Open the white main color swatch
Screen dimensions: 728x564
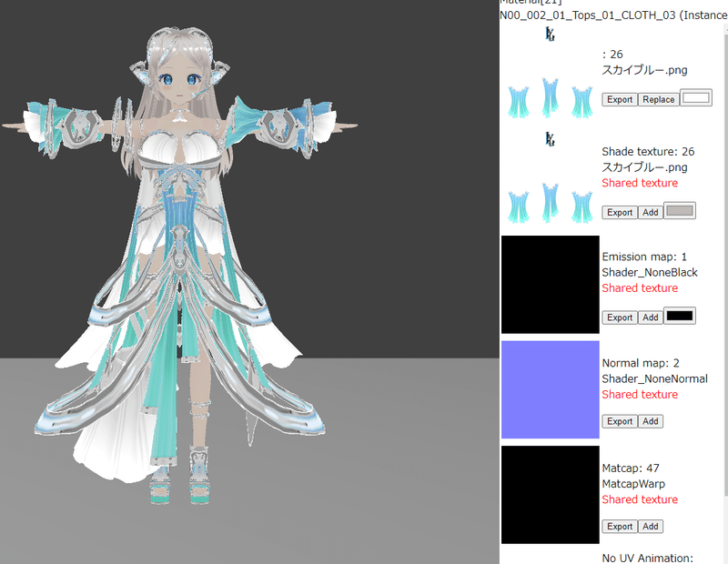pos(696,97)
